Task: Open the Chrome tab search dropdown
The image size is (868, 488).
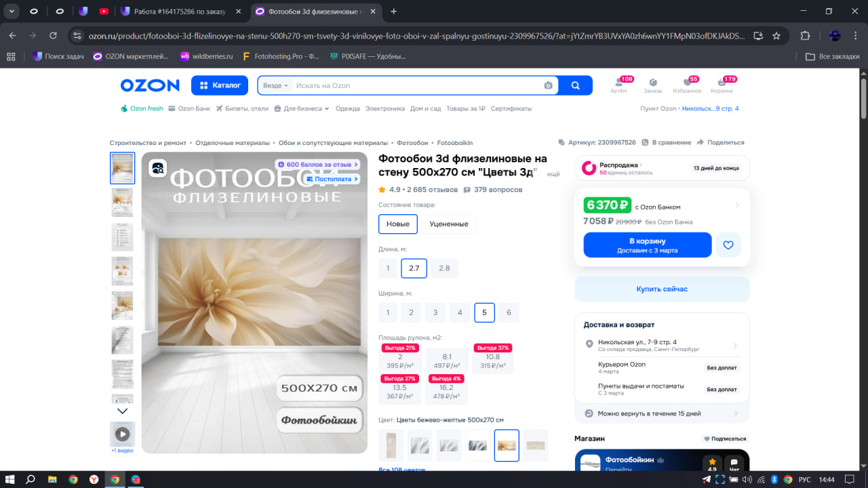Action: [12, 11]
